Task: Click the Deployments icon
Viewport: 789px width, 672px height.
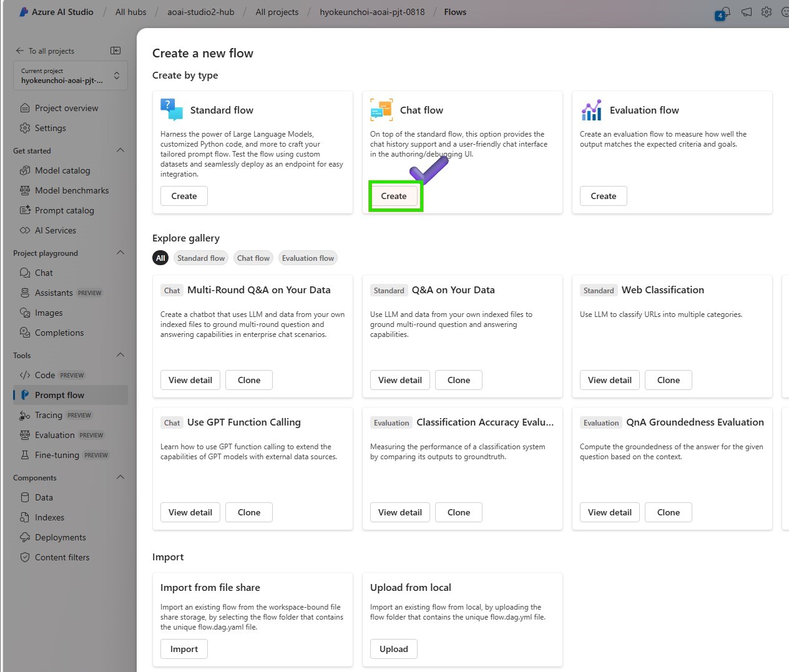Action: coord(25,537)
